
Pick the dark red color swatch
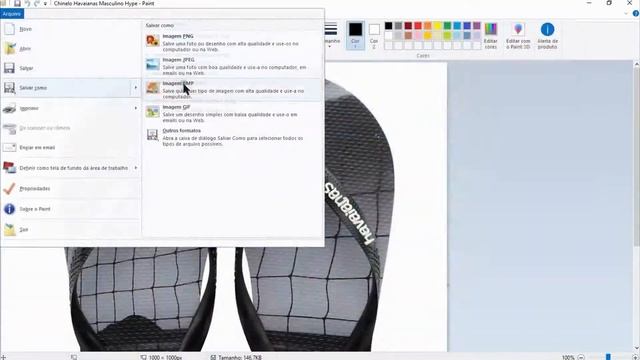click(x=408, y=26)
